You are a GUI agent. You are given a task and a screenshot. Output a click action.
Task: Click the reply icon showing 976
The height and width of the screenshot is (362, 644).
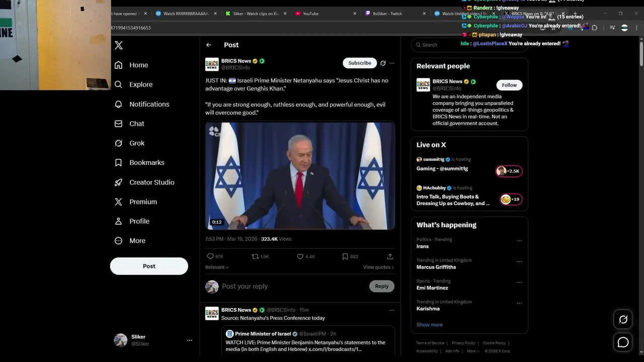coord(210,256)
